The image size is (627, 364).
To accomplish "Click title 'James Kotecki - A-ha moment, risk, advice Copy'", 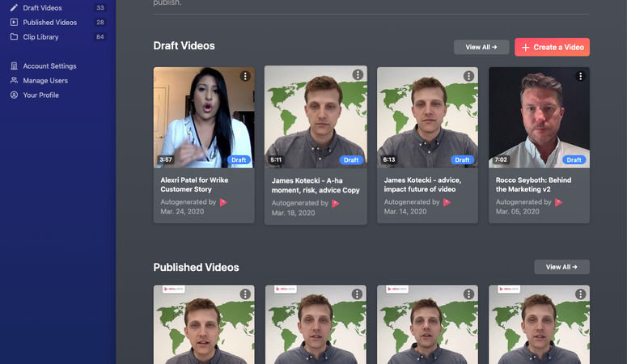I will (316, 185).
